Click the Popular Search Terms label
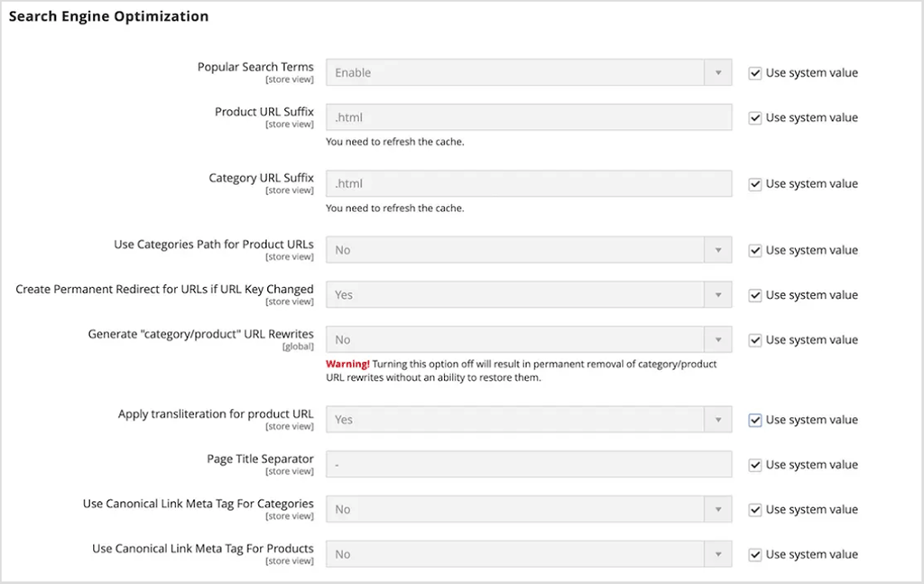 click(255, 67)
